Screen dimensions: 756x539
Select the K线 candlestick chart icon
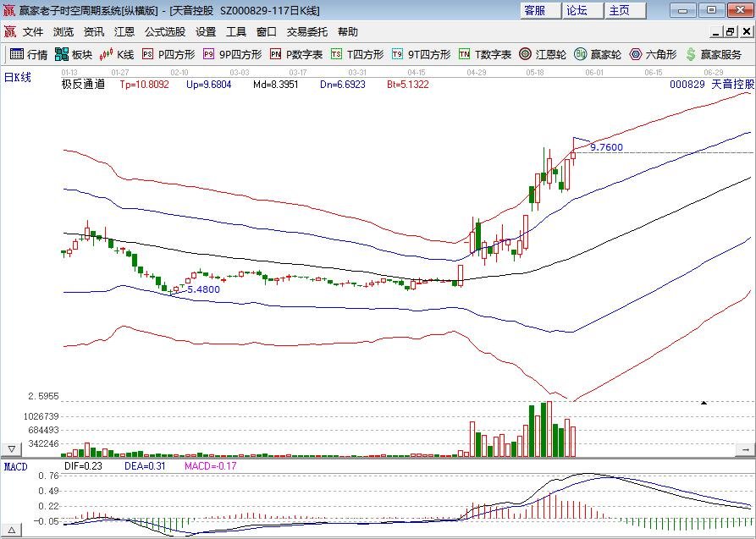(117, 54)
